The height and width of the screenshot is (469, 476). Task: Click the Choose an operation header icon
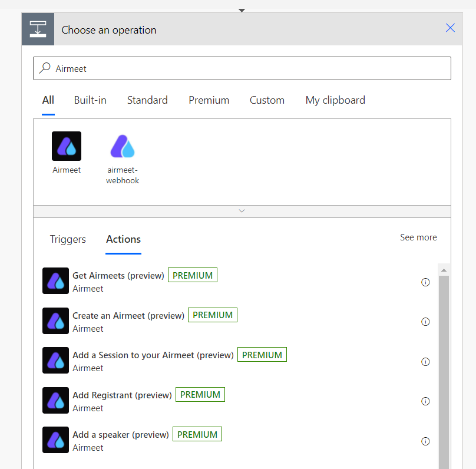tap(38, 29)
